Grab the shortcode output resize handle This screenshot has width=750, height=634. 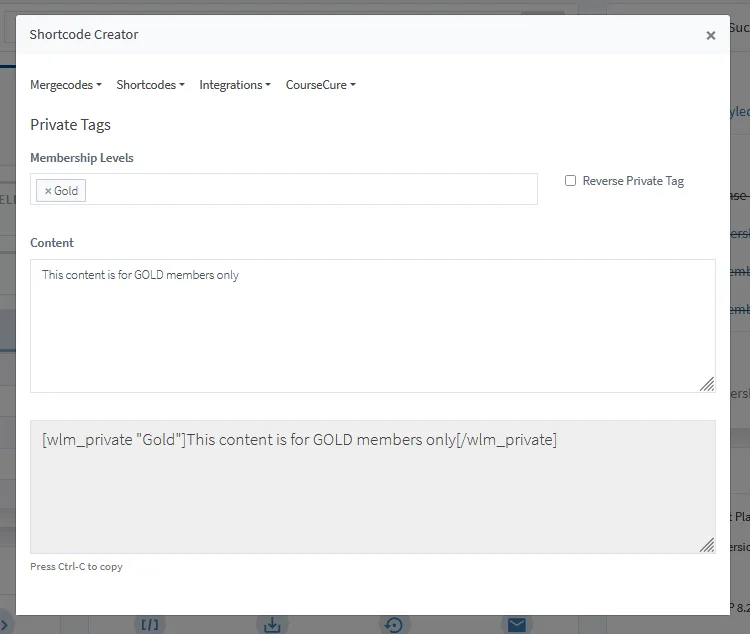pyautogui.click(x=707, y=545)
